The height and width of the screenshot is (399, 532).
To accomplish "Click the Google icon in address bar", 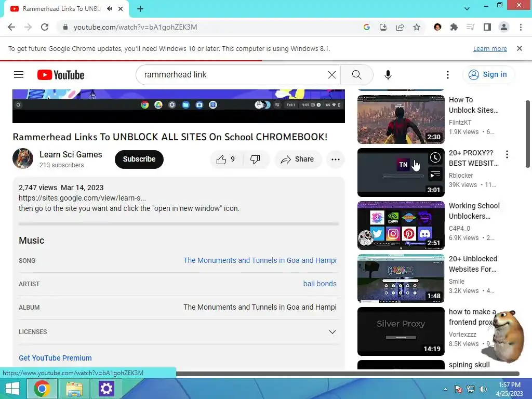I will point(366,27).
